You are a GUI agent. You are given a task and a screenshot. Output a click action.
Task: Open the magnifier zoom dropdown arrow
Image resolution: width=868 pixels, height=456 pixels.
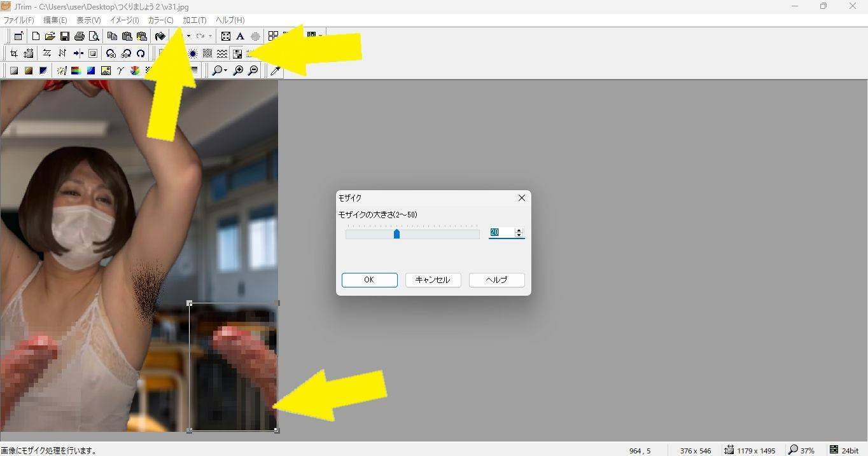click(x=226, y=71)
